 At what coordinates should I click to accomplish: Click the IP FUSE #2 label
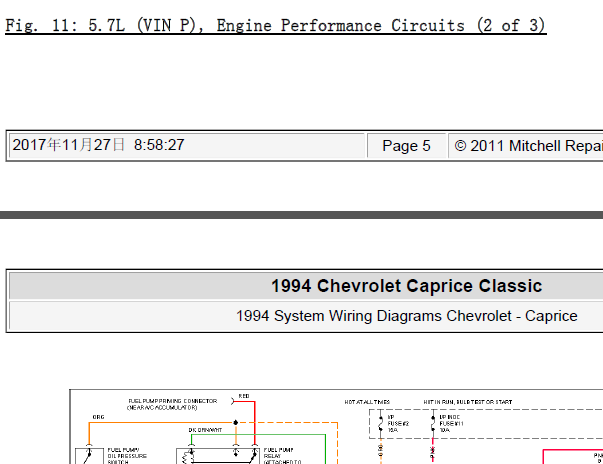click(398, 424)
